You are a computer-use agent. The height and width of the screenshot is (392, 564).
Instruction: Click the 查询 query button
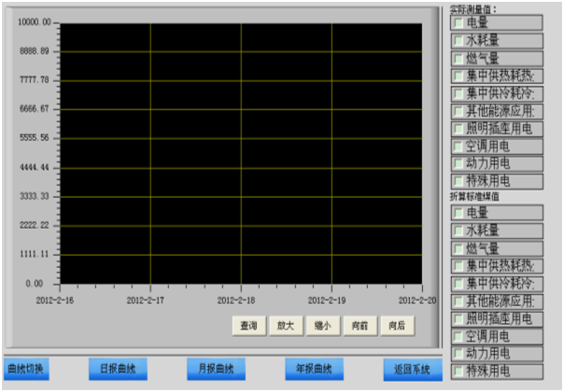(x=247, y=326)
